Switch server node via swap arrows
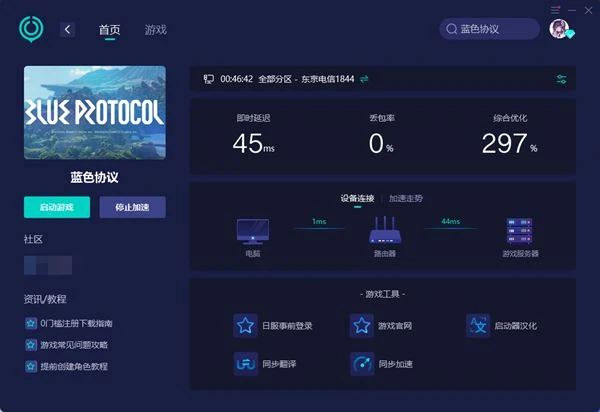Screen dimensions: 600x412 [365, 79]
